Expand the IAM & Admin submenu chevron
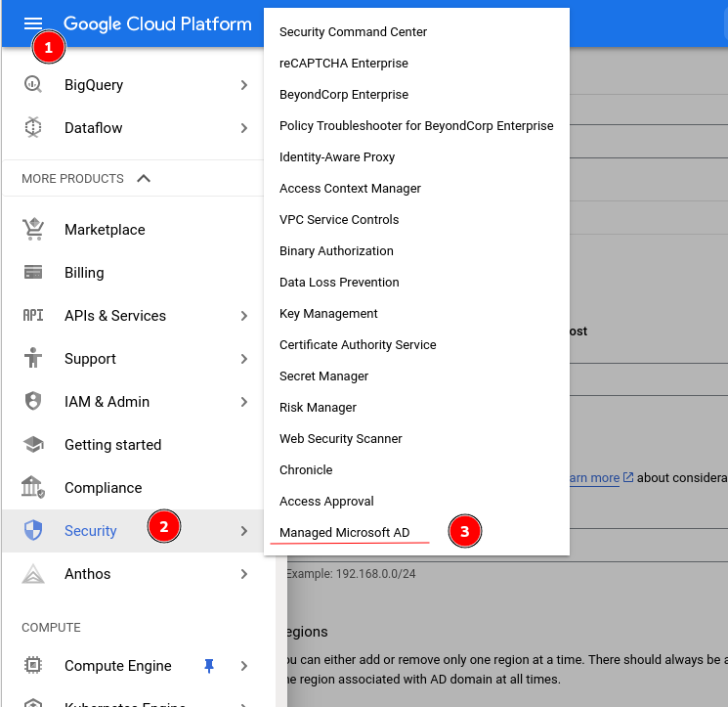Viewport: 728px width, 707px height. (x=244, y=402)
